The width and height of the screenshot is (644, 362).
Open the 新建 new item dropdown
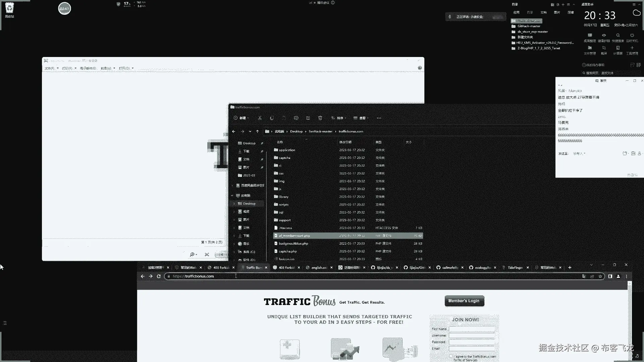click(241, 118)
